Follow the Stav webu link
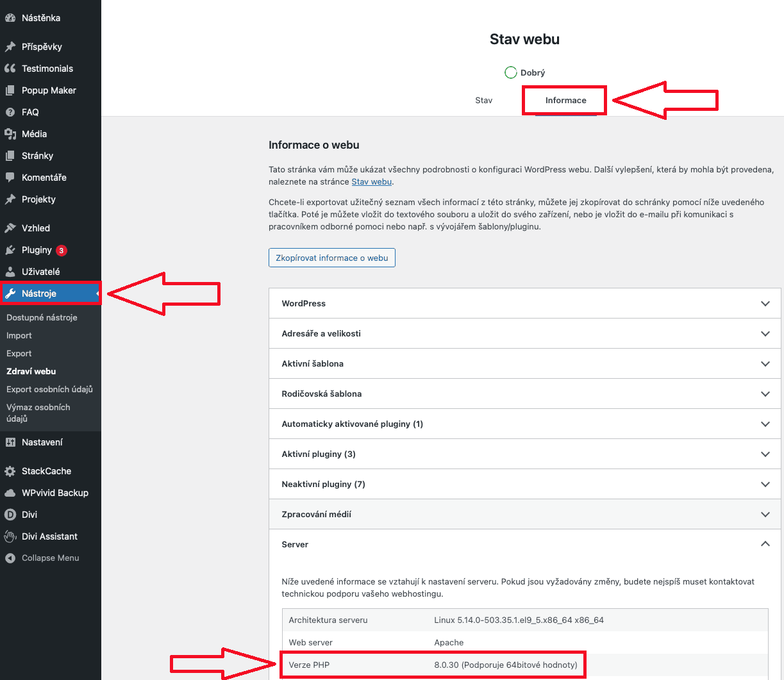Screen dimensions: 784x680 [372, 182]
